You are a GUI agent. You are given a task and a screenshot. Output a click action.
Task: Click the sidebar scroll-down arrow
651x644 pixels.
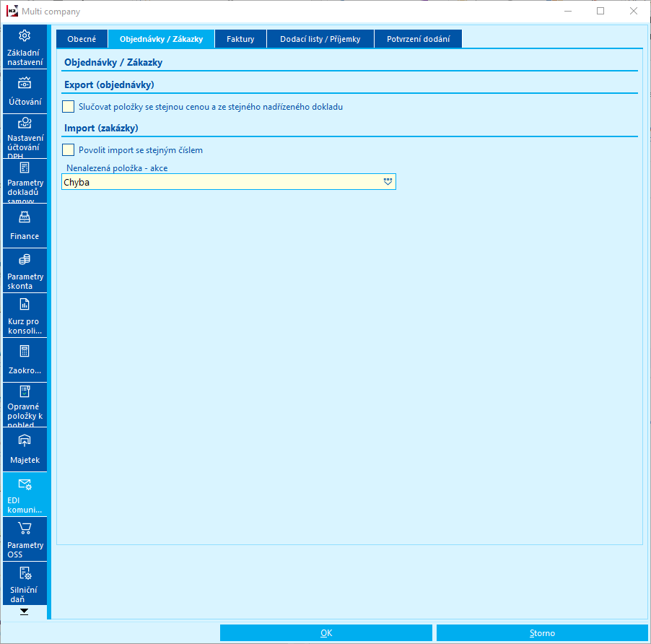click(24, 612)
